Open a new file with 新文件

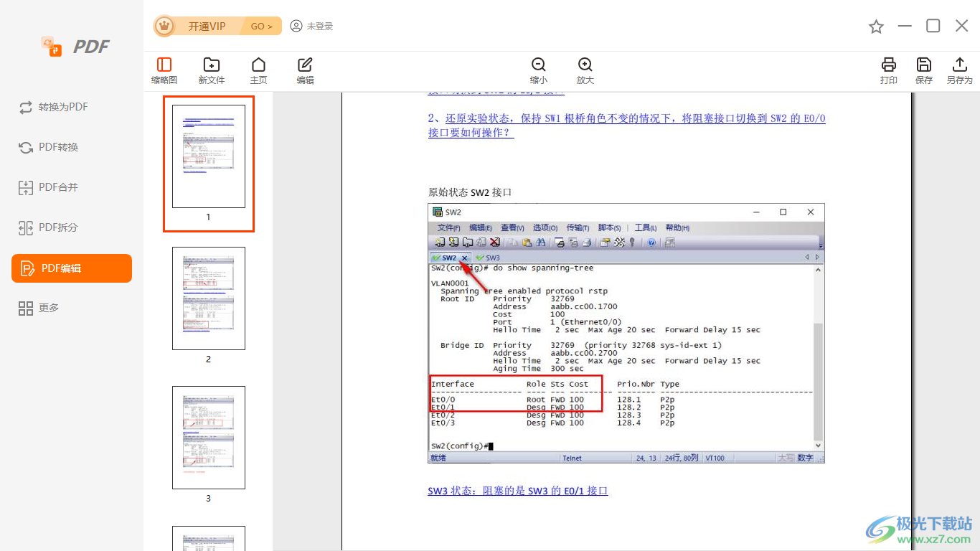[212, 71]
